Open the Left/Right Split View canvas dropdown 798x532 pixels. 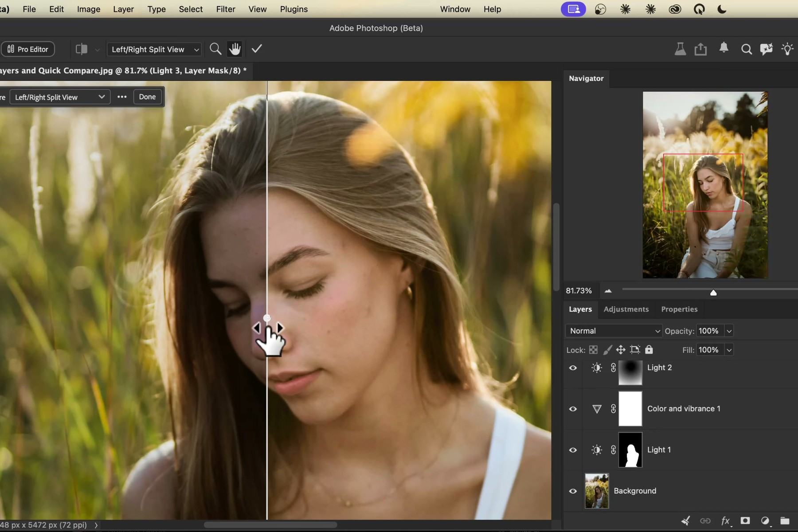coord(60,97)
